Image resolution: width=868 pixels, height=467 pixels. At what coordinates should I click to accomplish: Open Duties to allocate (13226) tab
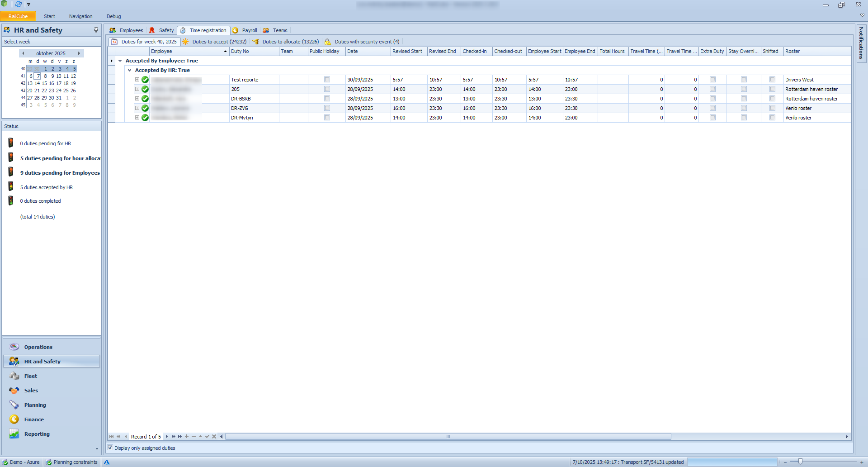click(290, 42)
